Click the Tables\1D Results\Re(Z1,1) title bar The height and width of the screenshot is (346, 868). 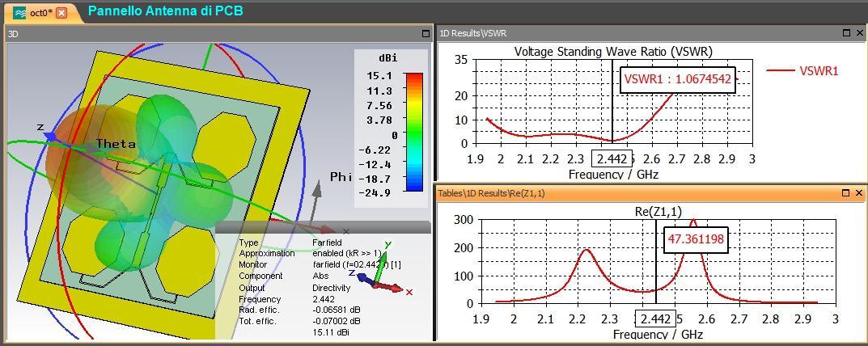click(x=651, y=192)
